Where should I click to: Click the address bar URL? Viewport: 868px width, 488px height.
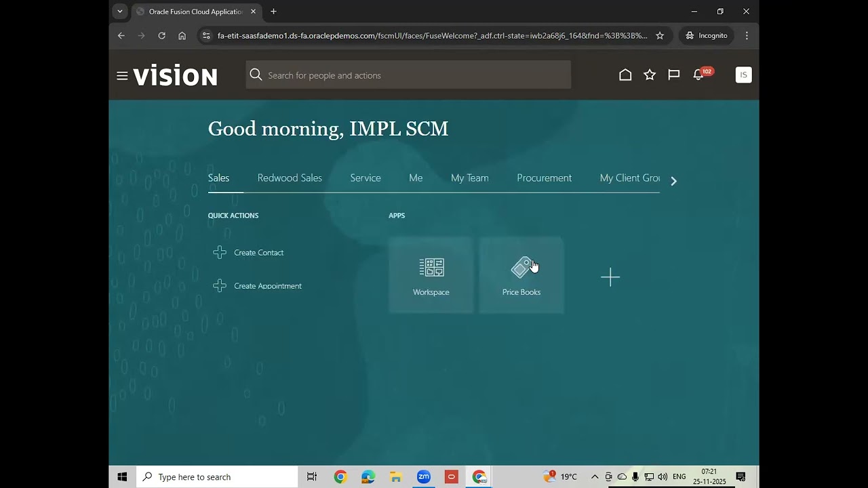[x=432, y=36]
